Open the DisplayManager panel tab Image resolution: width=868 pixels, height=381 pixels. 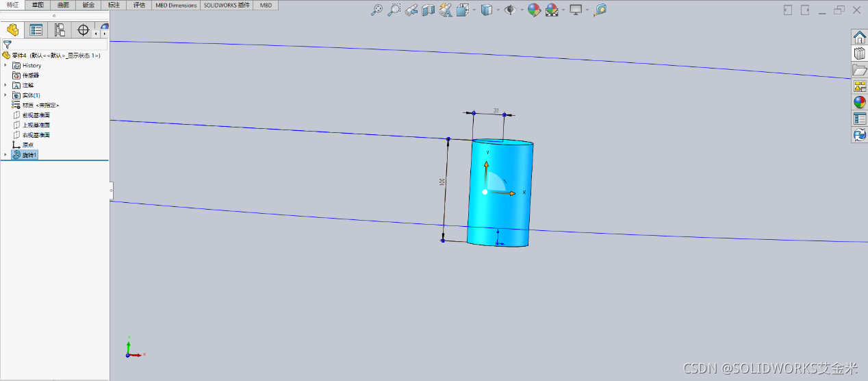click(105, 27)
